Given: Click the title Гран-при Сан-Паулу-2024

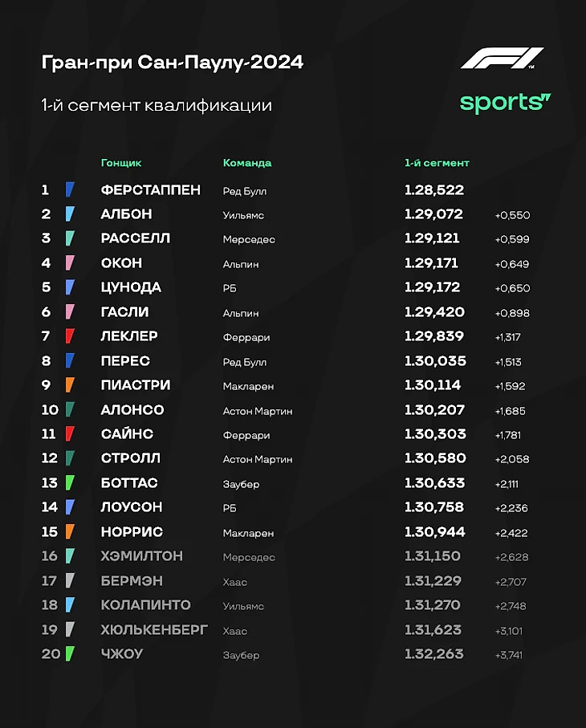Looking at the screenshot, I should tap(173, 63).
